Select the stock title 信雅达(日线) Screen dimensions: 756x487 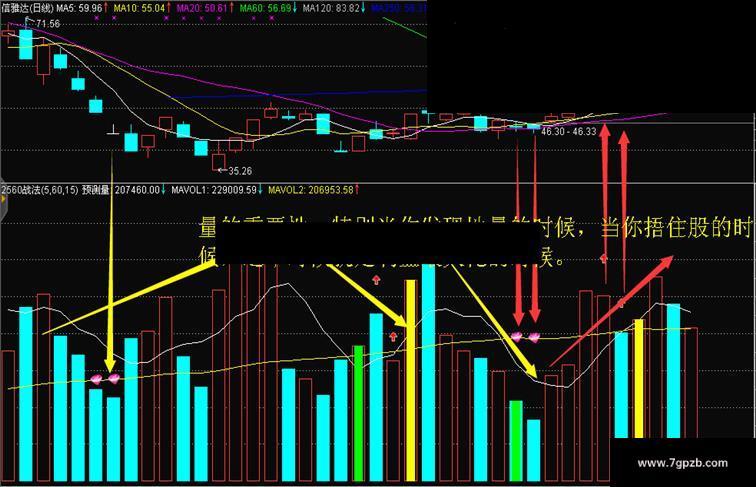coord(27,8)
